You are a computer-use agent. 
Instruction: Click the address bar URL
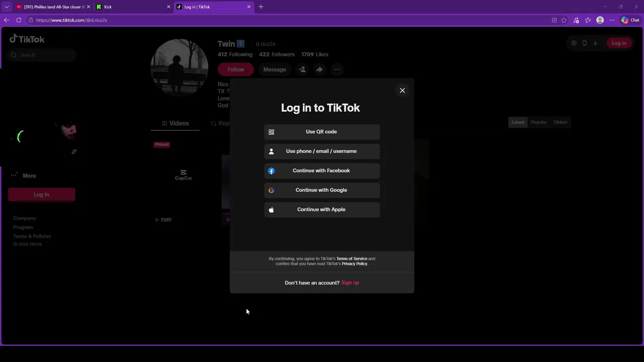click(x=71, y=20)
